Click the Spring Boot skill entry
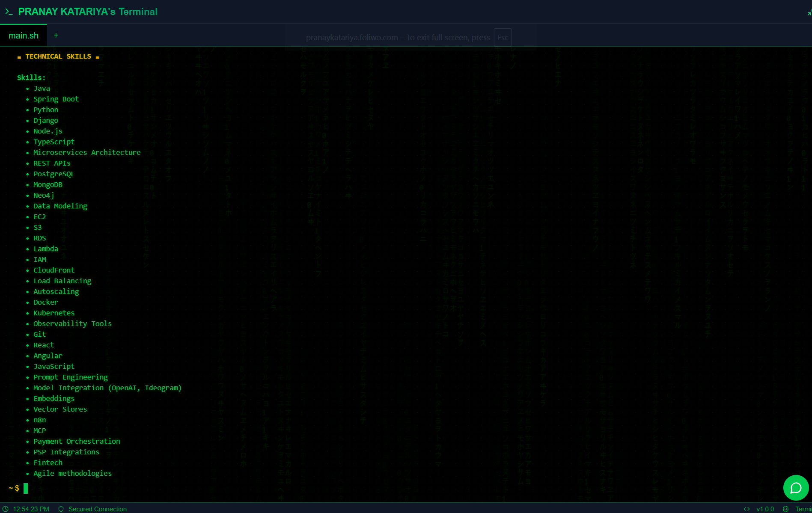The height and width of the screenshot is (513, 812). coord(56,99)
